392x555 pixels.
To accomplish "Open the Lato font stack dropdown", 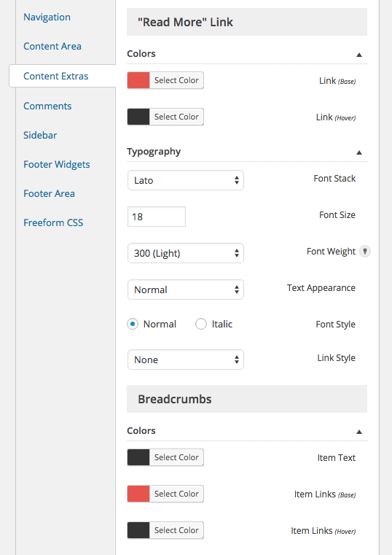I will coord(186,180).
